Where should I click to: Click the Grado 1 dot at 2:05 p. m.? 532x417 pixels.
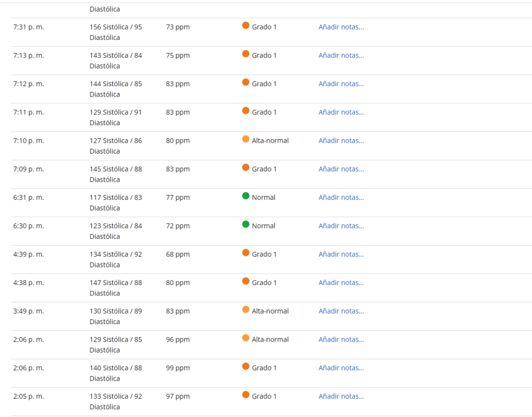(x=246, y=395)
